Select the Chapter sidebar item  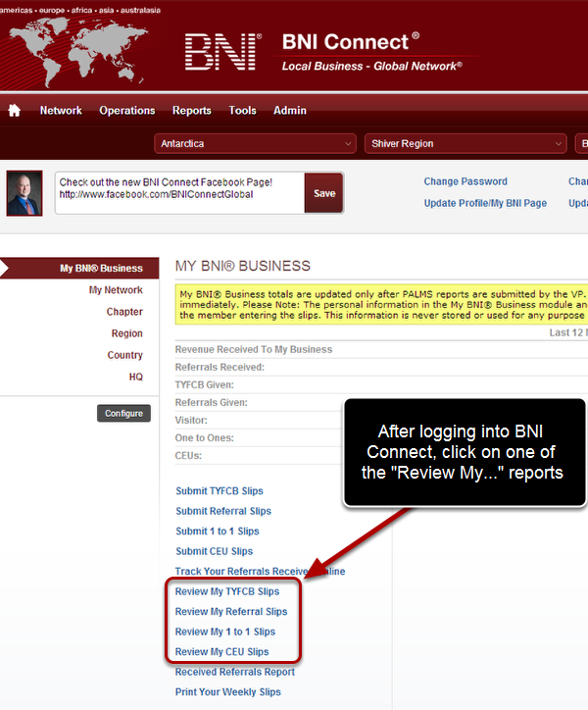coord(124,312)
